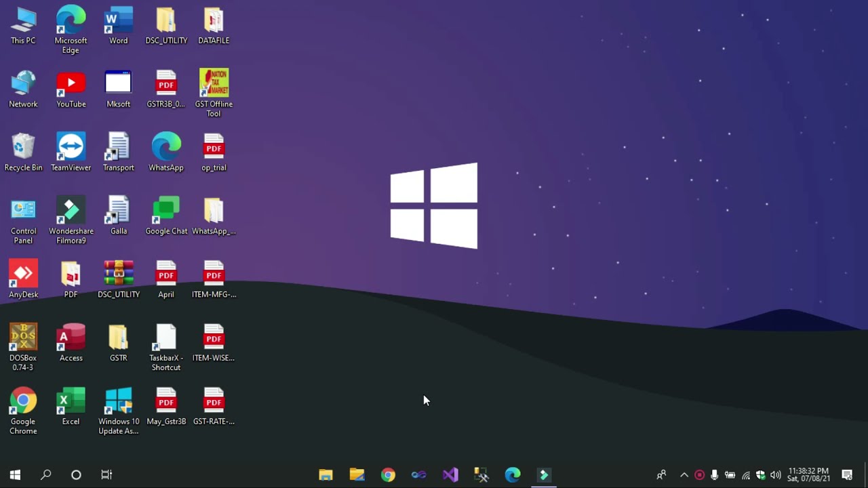This screenshot has height=488, width=868.
Task: Launch TeamViewer shortcut
Action: tap(71, 152)
